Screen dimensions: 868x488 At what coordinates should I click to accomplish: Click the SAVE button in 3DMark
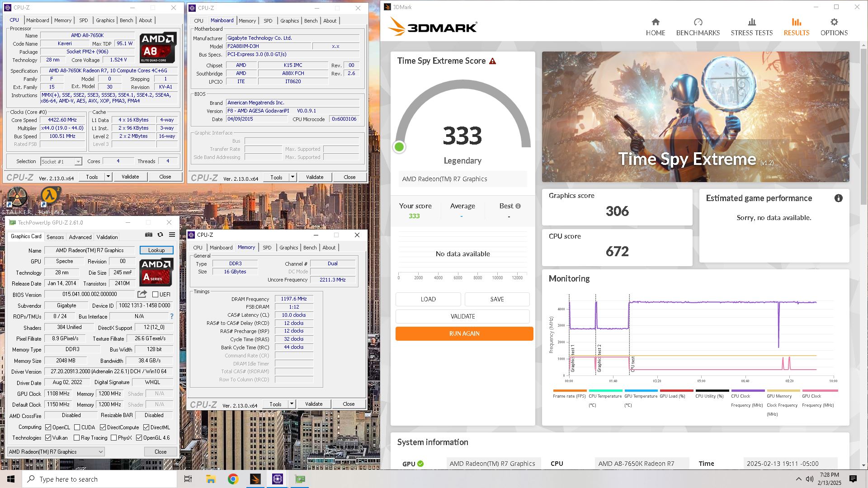(x=497, y=299)
